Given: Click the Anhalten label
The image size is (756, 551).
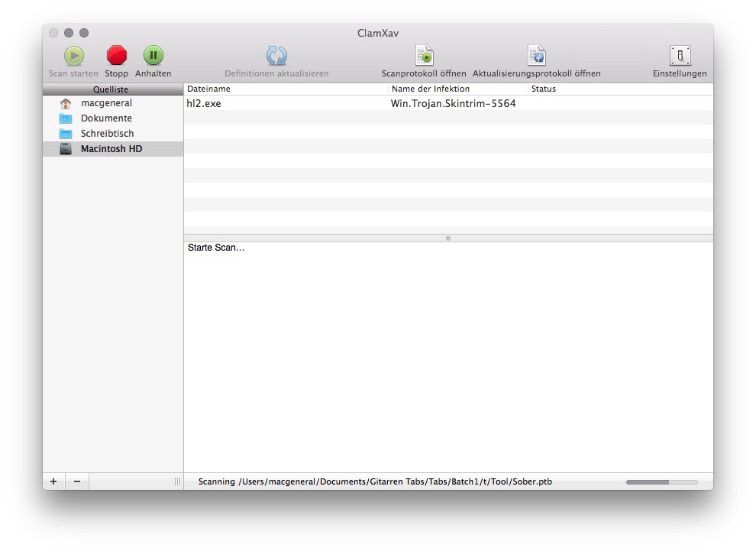Looking at the screenshot, I should (x=153, y=74).
